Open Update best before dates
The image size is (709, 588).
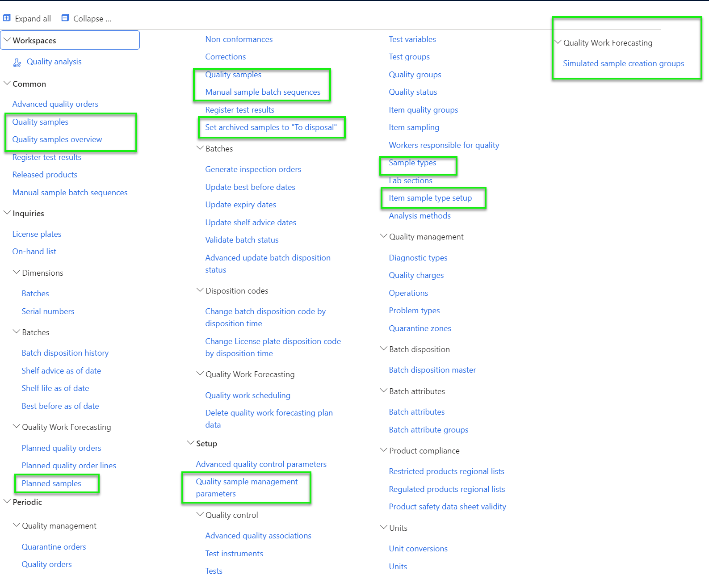point(250,187)
